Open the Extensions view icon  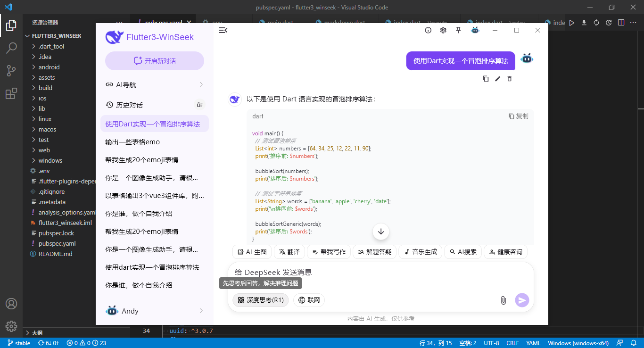click(x=11, y=93)
